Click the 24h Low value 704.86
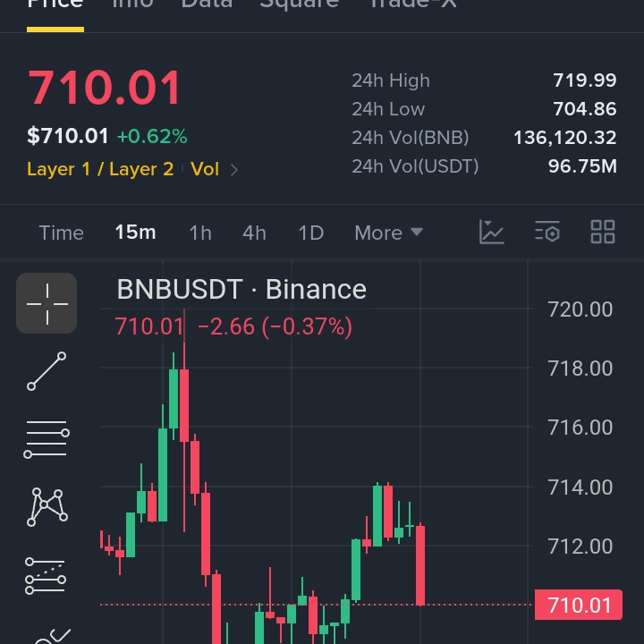The height and width of the screenshot is (644, 644). [584, 109]
